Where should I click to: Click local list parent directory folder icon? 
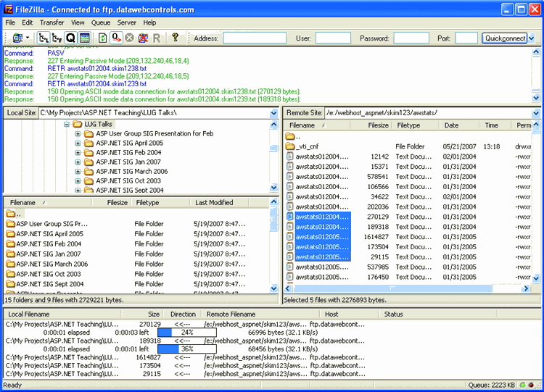(11, 214)
